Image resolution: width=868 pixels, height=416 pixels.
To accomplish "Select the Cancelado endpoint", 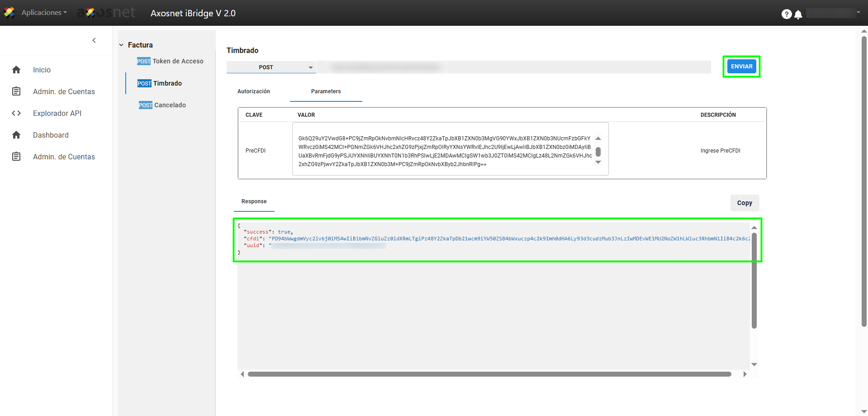I will pyautogui.click(x=170, y=105).
